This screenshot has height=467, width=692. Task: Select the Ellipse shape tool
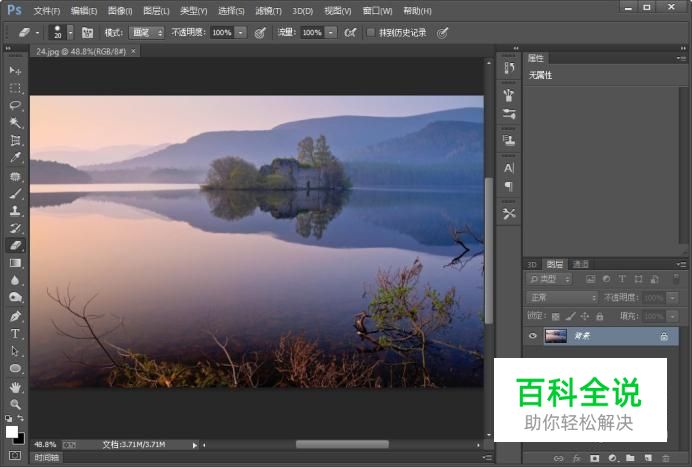[15, 369]
